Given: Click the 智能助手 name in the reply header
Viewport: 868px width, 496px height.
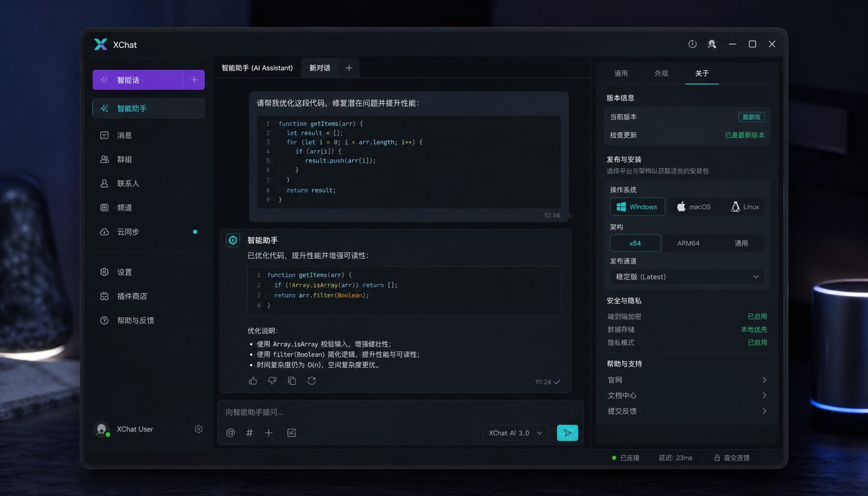Looking at the screenshot, I should click(x=263, y=241).
